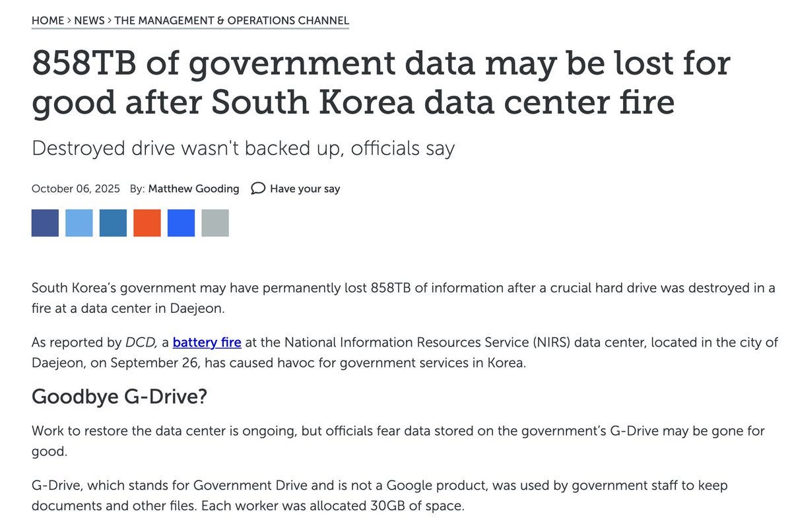Visit The Management & Operations Channel
Viewport: 792px width, 532px height.
[x=231, y=20]
